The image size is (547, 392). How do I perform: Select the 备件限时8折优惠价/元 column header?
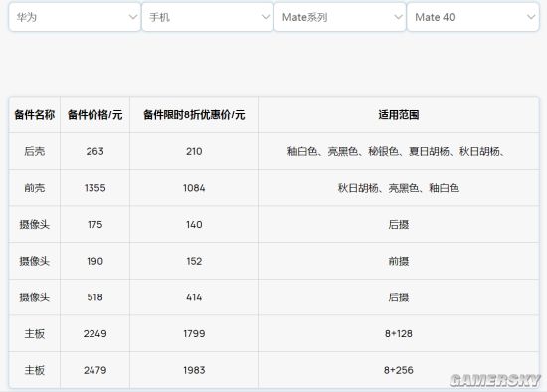(194, 114)
